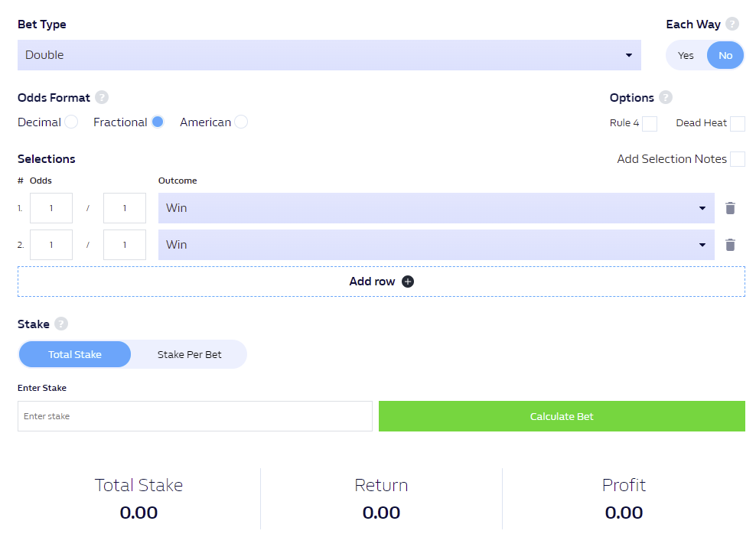Delete selection row 2 with trash icon
Screen dimensions: 756x560
coord(730,245)
